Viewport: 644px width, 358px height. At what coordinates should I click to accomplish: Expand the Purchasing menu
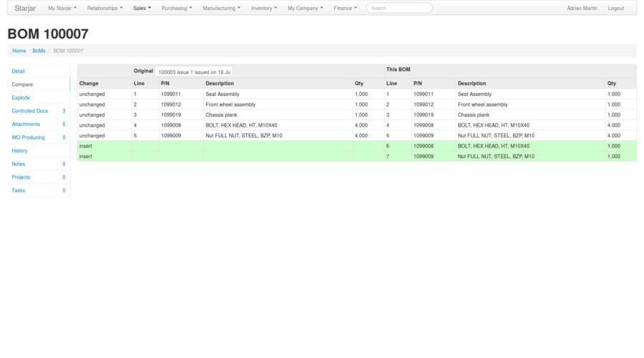[x=176, y=8]
